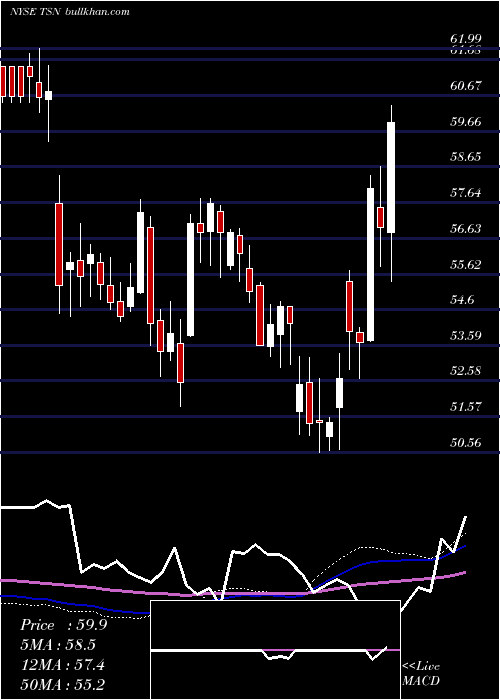Click the 55.62 price axis label
This screenshot has width=500, height=700.
click(x=465, y=264)
